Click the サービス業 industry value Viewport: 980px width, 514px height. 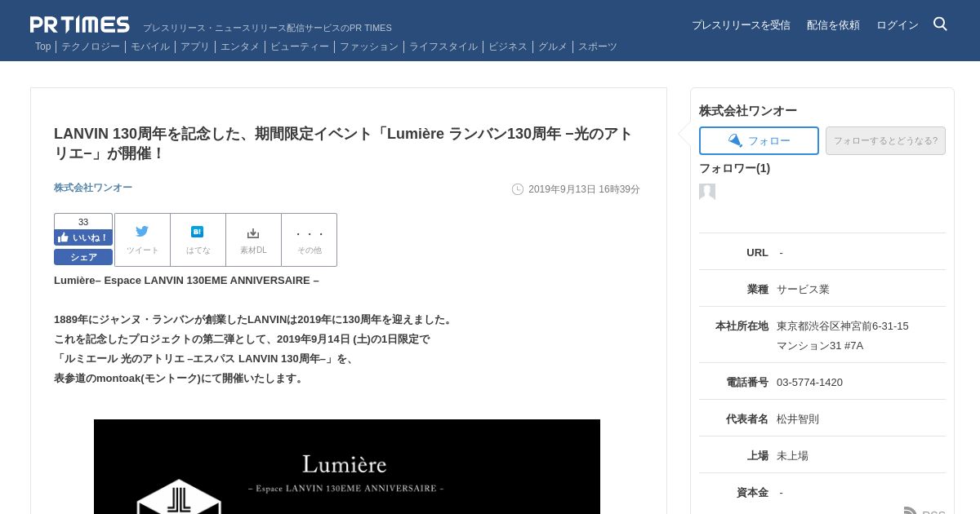point(803,289)
